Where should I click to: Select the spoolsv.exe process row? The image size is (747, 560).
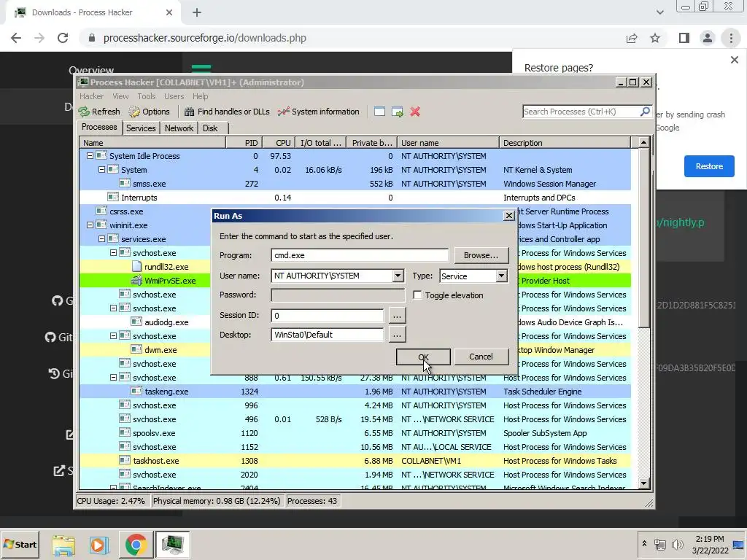point(355,433)
